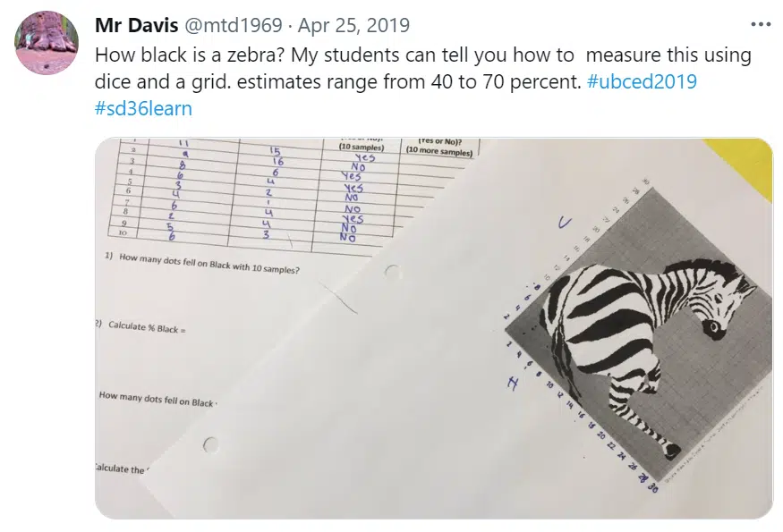Visit the @mtd1969 handle profile
The height and width of the screenshot is (532, 783).
click(234, 25)
